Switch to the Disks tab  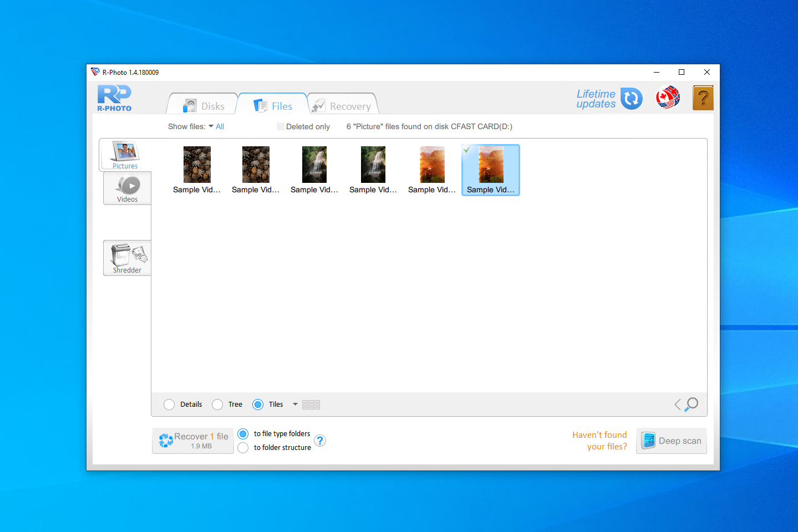pyautogui.click(x=204, y=106)
